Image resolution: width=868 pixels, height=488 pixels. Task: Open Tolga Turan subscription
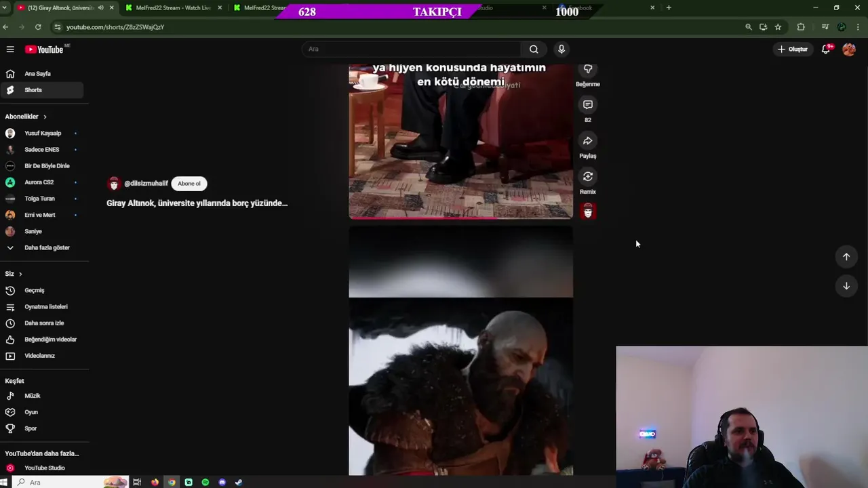point(41,199)
